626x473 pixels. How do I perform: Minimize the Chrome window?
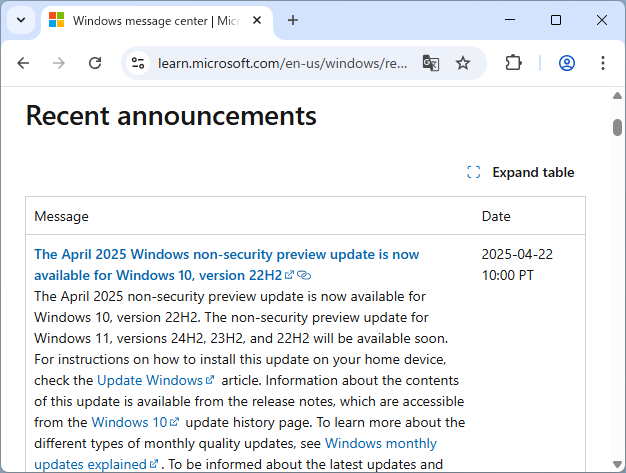(x=510, y=20)
